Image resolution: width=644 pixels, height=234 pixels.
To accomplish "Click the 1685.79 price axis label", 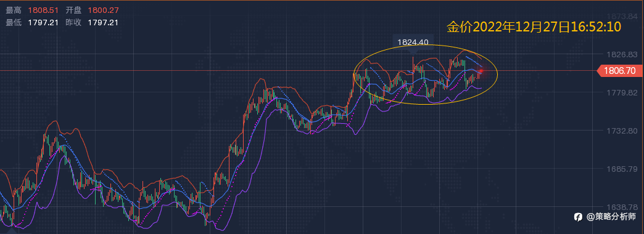I will click(622, 169).
